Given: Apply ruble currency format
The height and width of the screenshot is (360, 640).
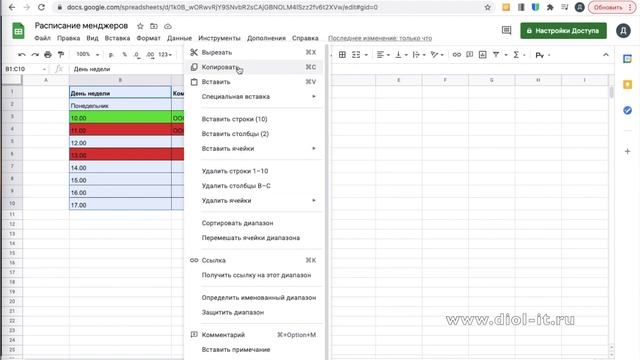Looking at the screenshot, I should pos(111,55).
